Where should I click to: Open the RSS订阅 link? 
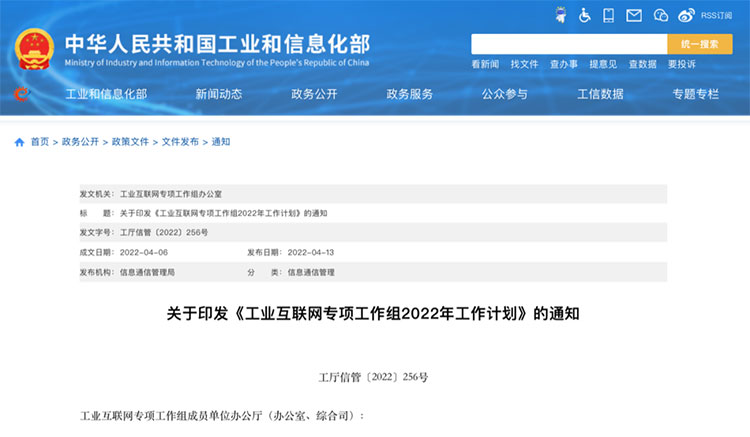click(716, 15)
